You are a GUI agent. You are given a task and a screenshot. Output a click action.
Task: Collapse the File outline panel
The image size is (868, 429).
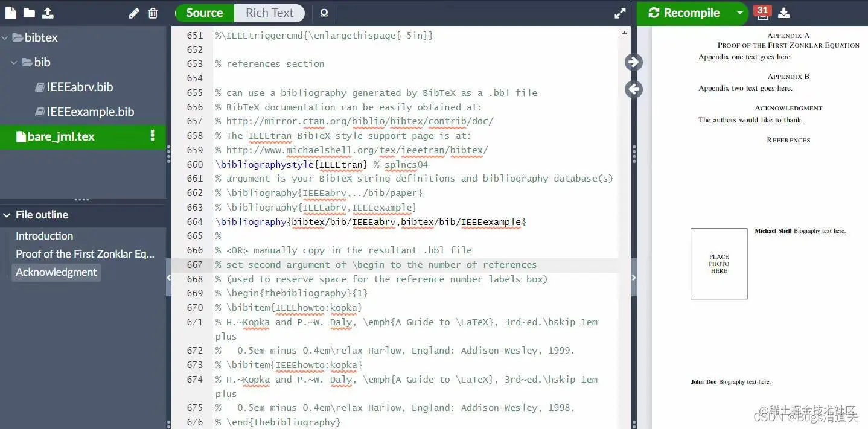pos(7,215)
